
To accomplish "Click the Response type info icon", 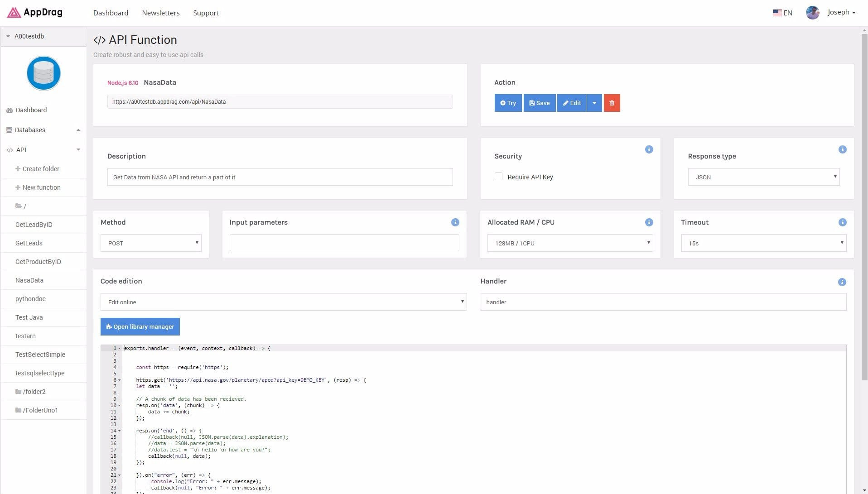I will click(x=842, y=149).
